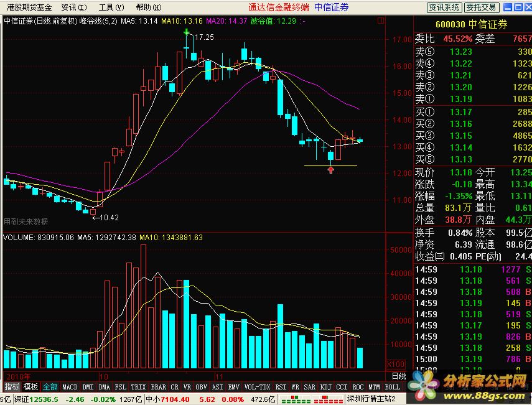Click the 深圳行情主站2 status entry

371,399
